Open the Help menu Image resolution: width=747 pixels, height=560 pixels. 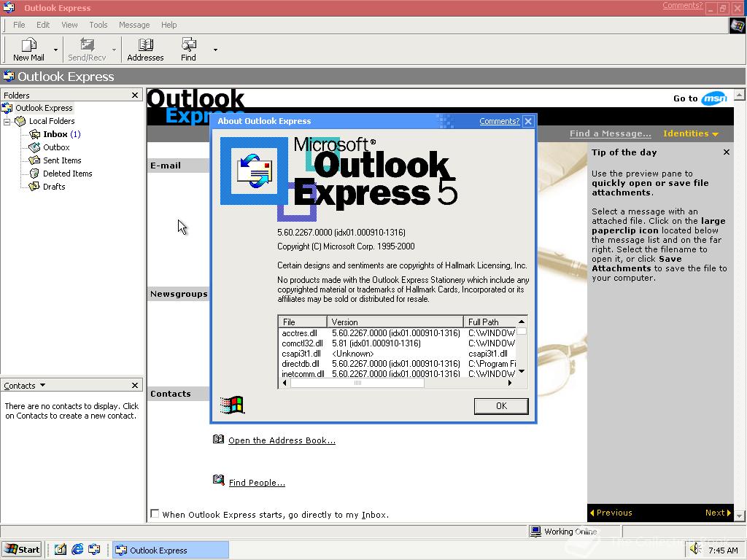169,25
